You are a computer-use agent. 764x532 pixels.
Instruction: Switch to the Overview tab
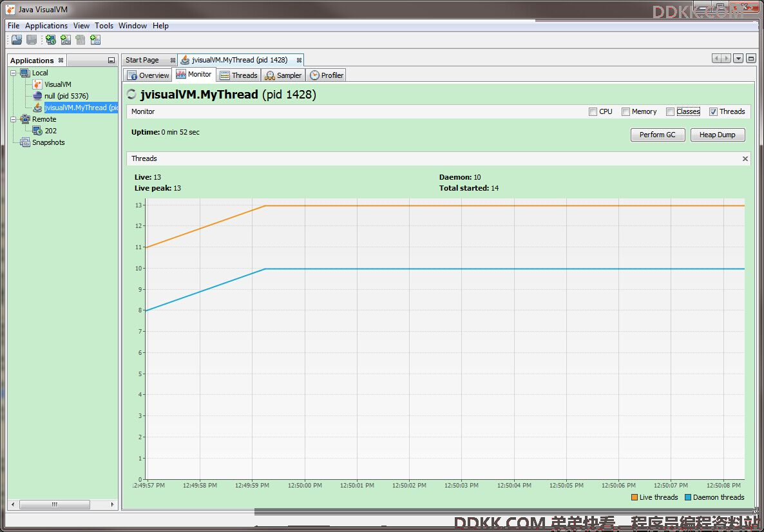148,75
